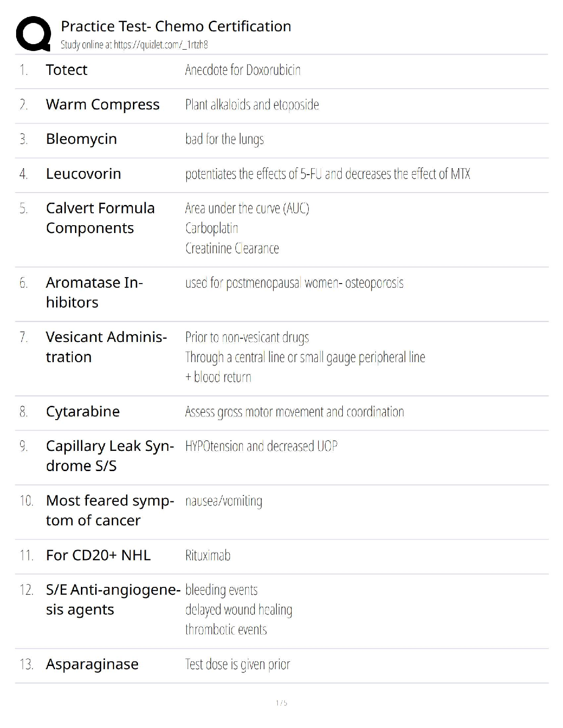Click the 1/5 page number indicator
Image resolution: width=563 pixels, height=728 pixels.
(x=281, y=703)
